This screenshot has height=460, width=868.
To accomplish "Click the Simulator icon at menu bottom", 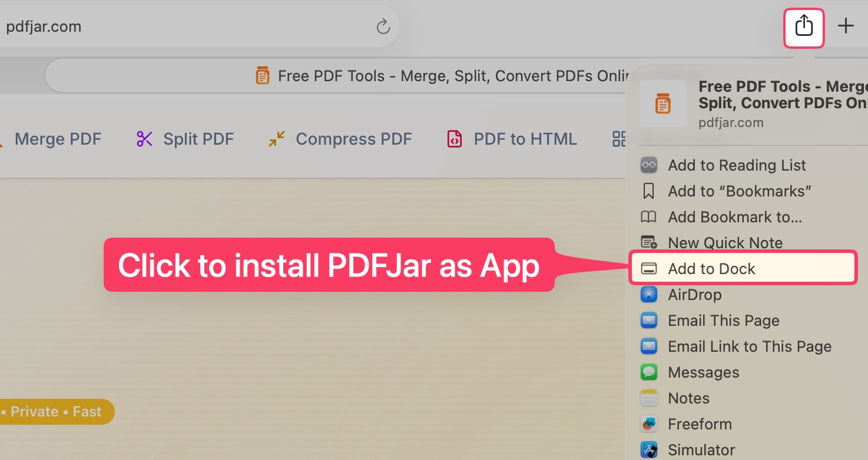I will click(648, 449).
